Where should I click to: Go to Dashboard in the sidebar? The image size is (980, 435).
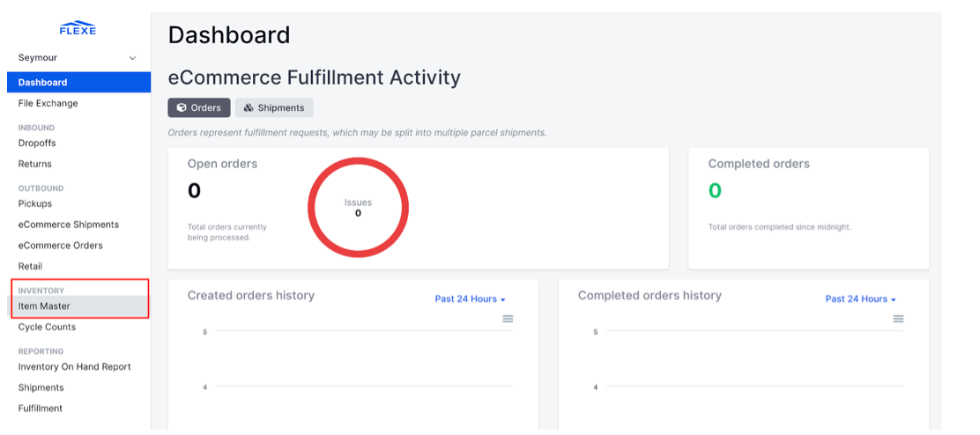point(78,83)
